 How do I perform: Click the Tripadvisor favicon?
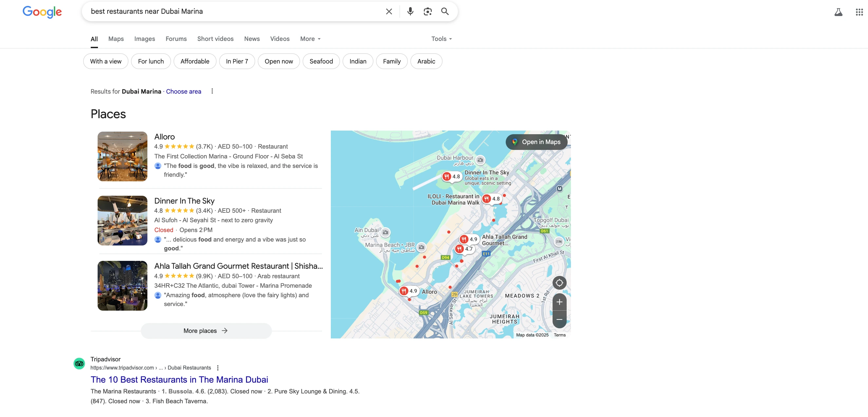[79, 363]
